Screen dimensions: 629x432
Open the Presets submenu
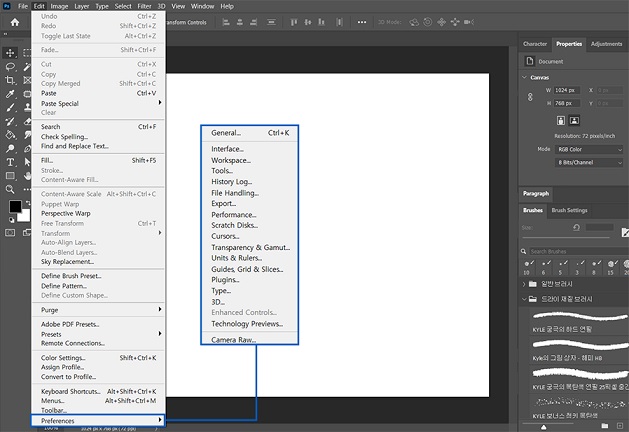tap(98, 334)
